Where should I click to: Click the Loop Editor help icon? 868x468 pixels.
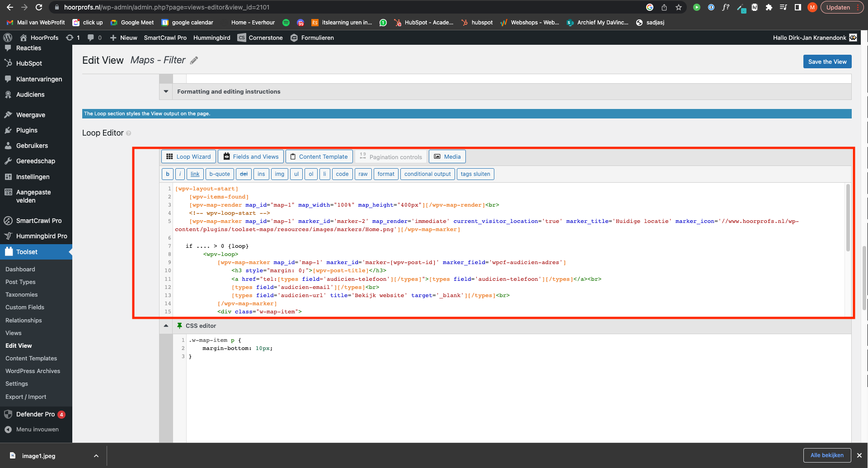tap(129, 133)
